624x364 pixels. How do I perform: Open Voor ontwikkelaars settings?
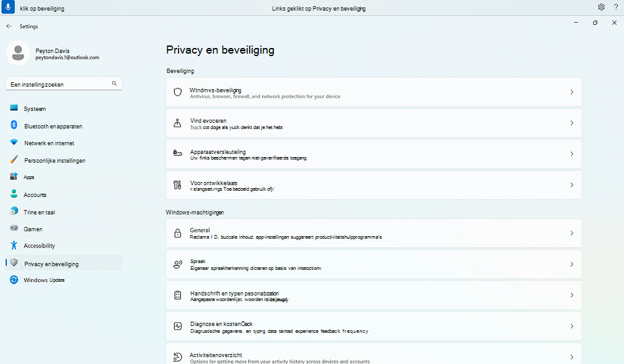(374, 185)
